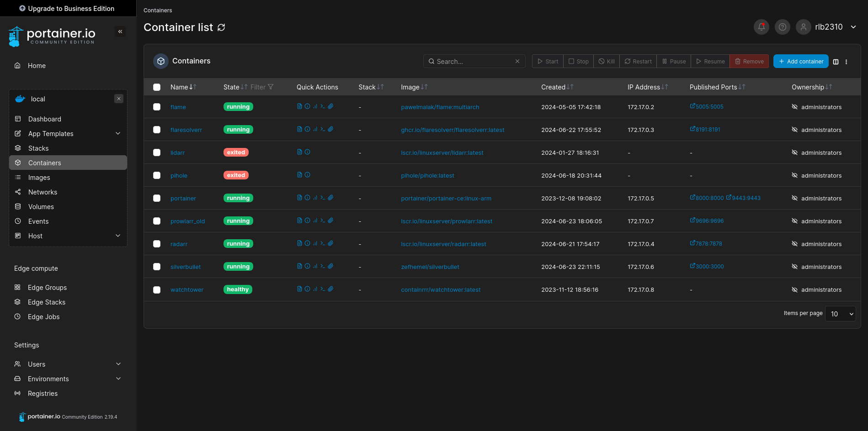Image resolution: width=868 pixels, height=431 pixels.
Task: Open Registries settings page
Action: click(68, 393)
